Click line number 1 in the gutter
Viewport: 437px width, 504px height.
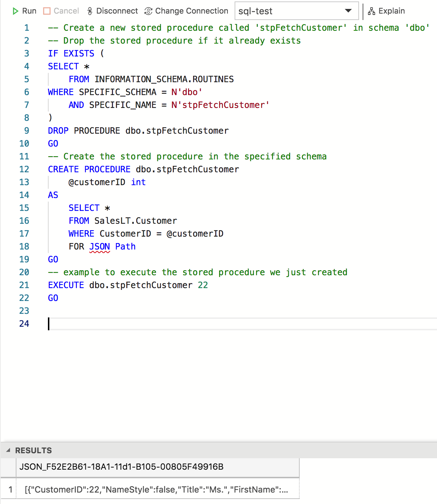26,28
